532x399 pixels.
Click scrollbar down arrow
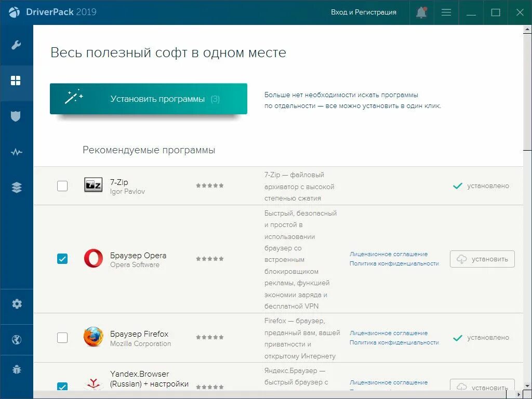(x=527, y=386)
